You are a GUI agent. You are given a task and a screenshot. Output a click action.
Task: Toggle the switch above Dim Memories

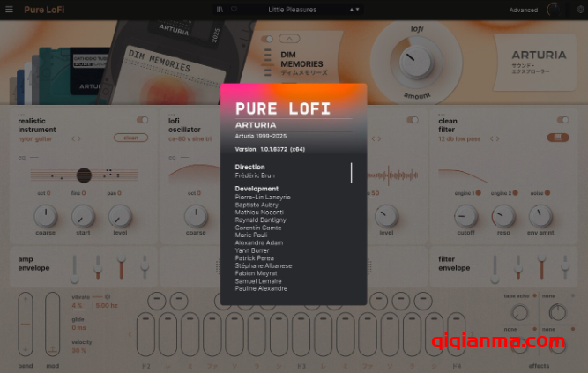pyautogui.click(x=267, y=39)
